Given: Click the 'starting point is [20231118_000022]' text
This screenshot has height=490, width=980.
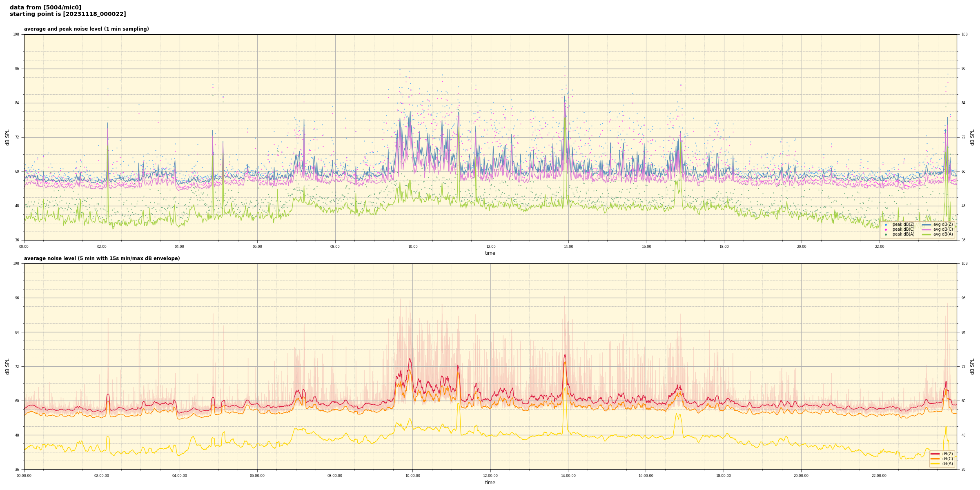Looking at the screenshot, I should point(68,14).
